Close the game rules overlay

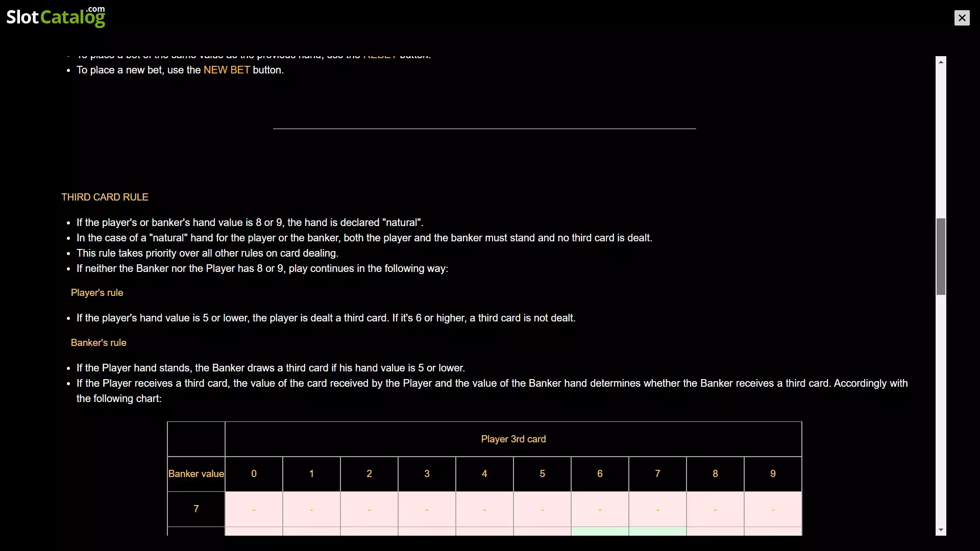pyautogui.click(x=962, y=18)
